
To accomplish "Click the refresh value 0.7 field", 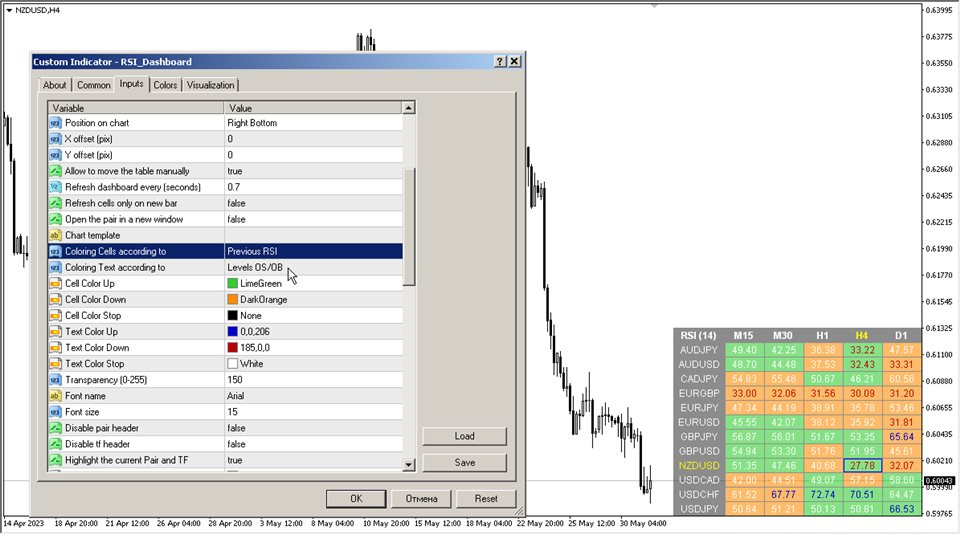I will [x=313, y=187].
